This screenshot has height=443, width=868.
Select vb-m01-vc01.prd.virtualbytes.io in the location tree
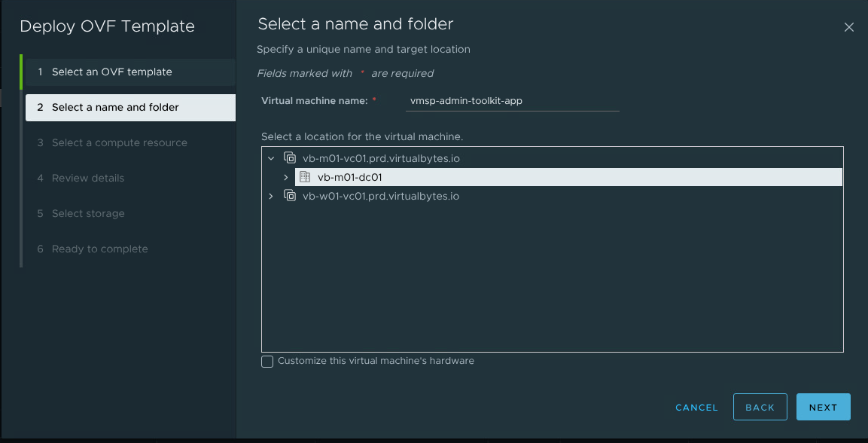click(x=381, y=158)
